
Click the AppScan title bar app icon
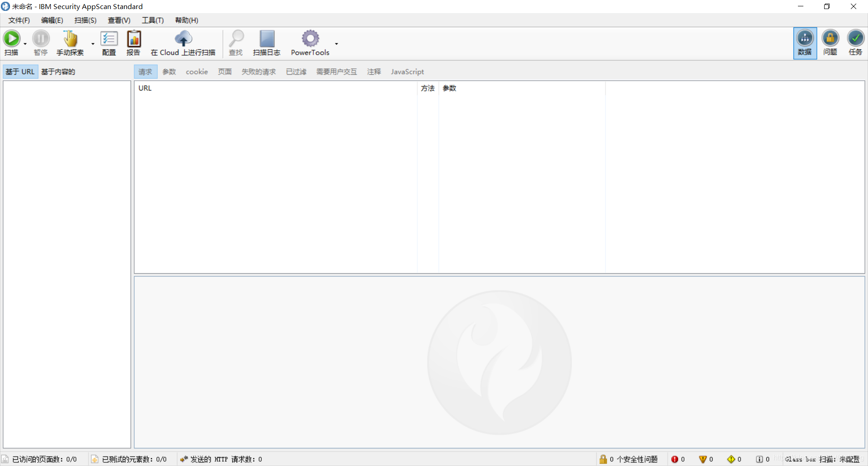click(5, 6)
